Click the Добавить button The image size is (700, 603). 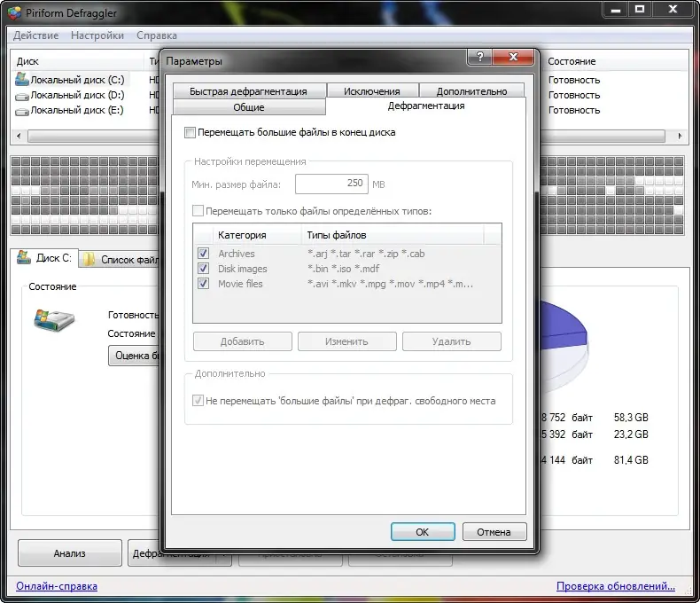(x=243, y=341)
